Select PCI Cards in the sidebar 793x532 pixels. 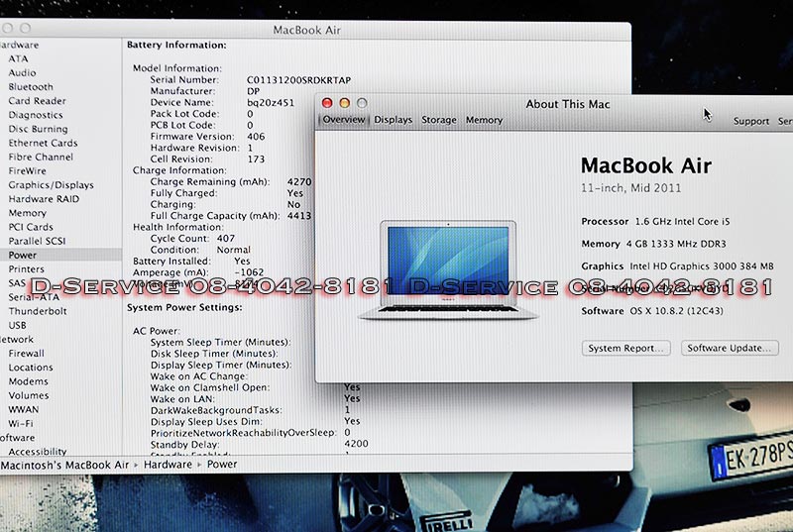pyautogui.click(x=31, y=227)
